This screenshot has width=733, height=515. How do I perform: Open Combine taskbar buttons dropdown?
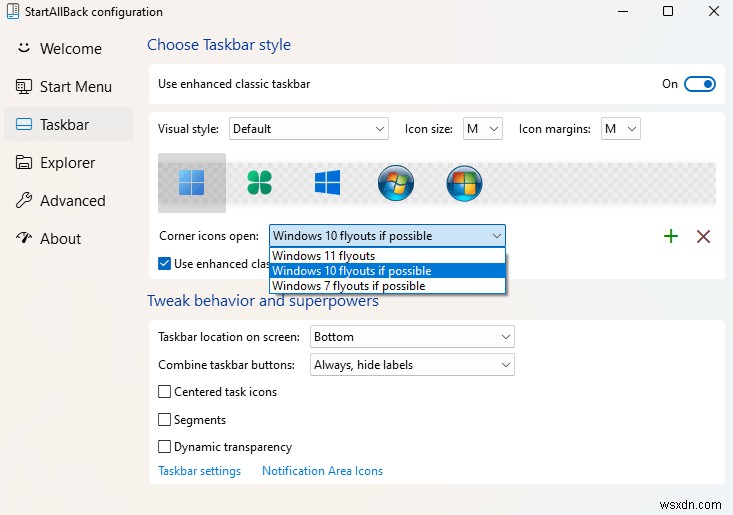pos(412,365)
